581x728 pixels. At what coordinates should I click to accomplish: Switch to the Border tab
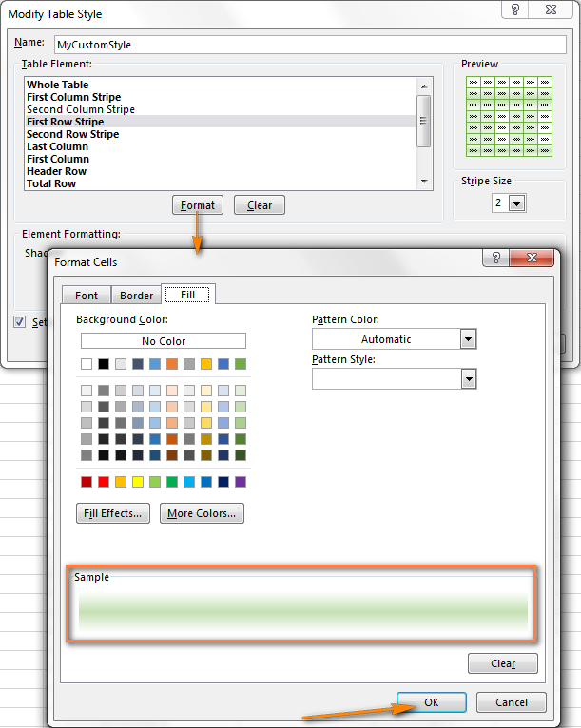click(137, 296)
